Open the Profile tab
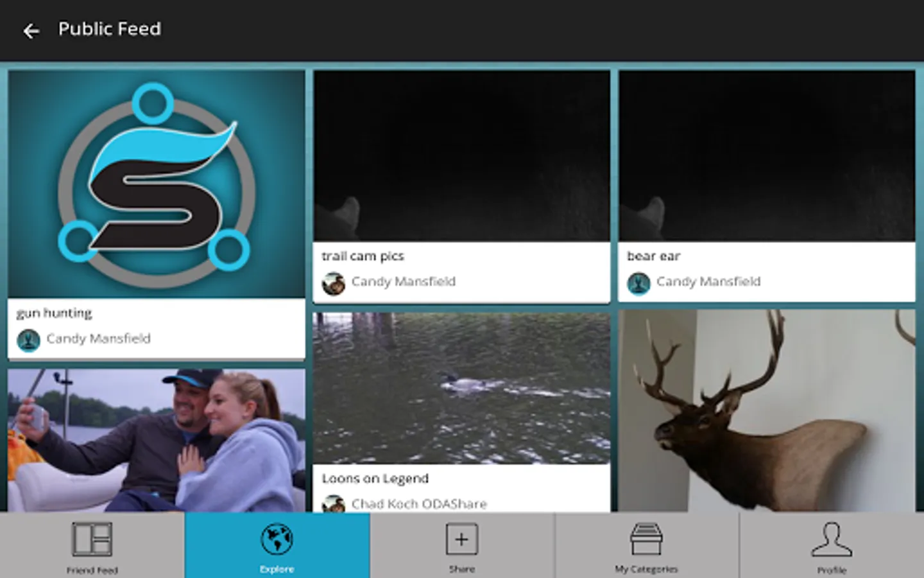This screenshot has height=578, width=924. (832, 545)
